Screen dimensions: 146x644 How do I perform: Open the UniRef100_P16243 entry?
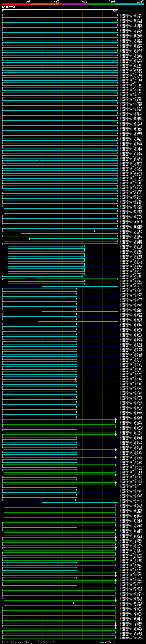point(131,186)
